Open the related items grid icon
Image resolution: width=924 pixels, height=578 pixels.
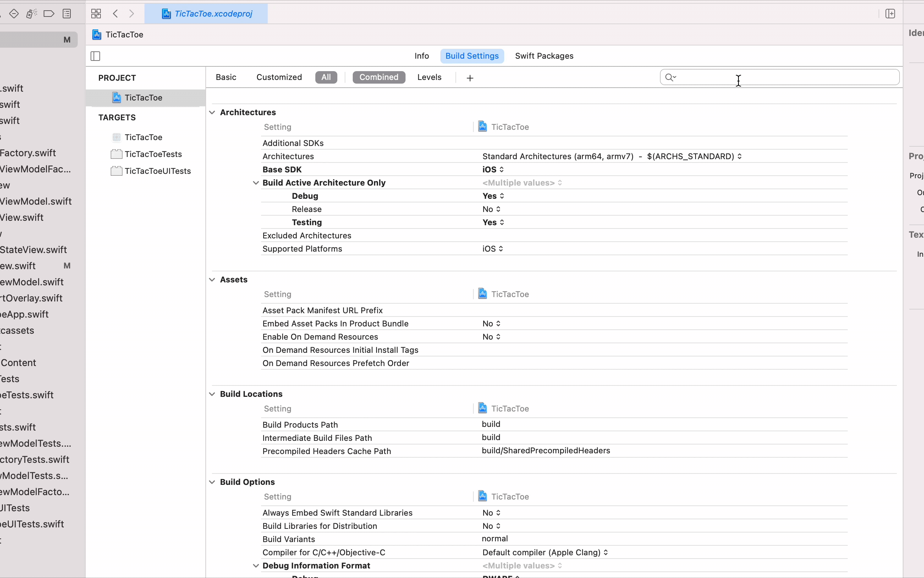pos(96,14)
